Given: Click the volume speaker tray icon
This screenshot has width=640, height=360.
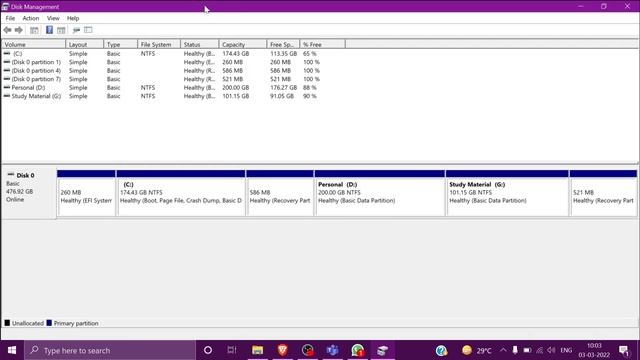Looking at the screenshot, I should click(551, 350).
